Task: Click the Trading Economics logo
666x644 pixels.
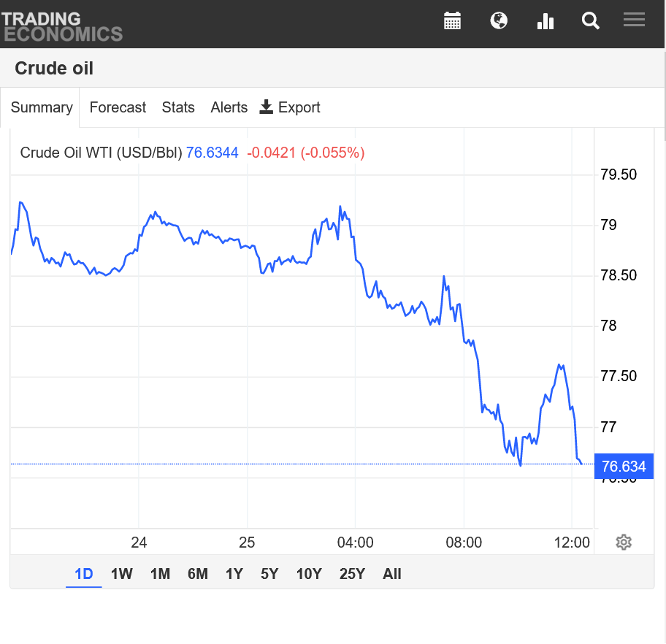Action: pyautogui.click(x=62, y=26)
